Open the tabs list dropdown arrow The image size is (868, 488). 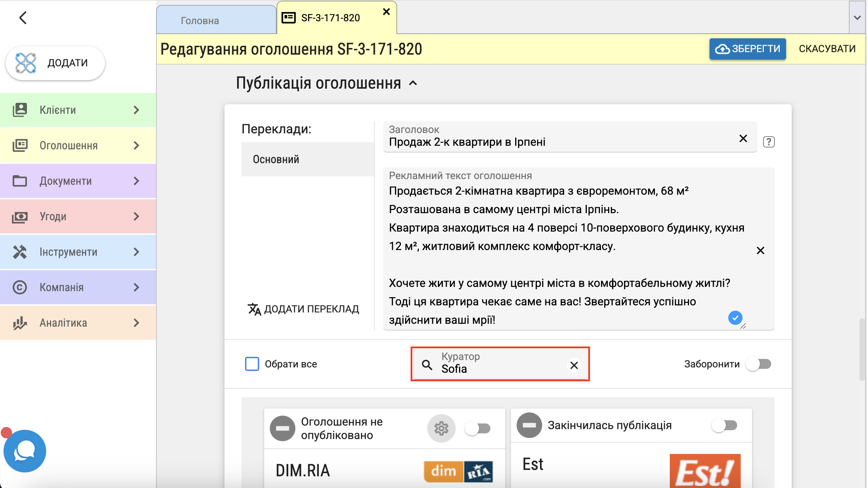[x=857, y=18]
